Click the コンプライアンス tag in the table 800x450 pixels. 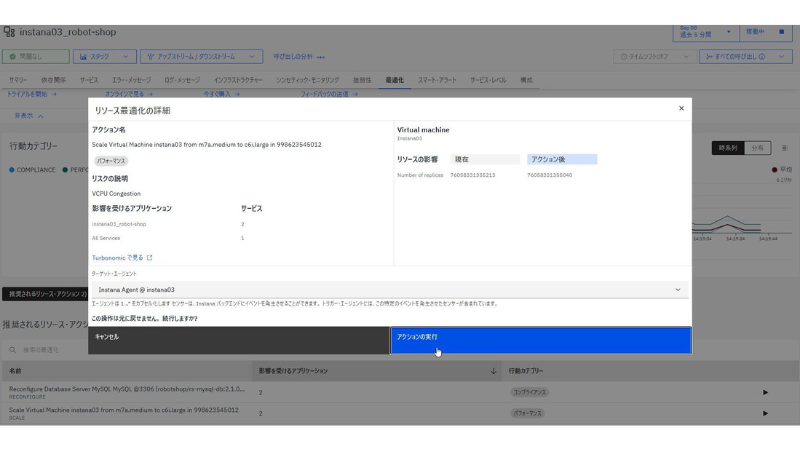click(x=530, y=392)
